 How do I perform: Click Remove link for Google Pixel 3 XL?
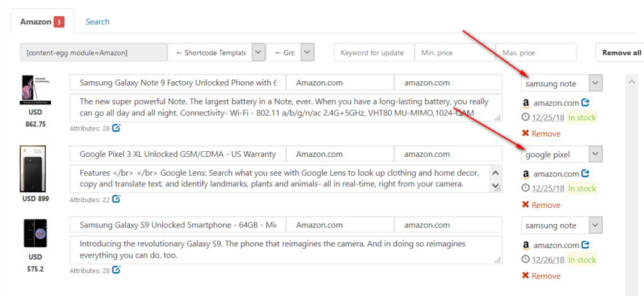click(x=546, y=205)
